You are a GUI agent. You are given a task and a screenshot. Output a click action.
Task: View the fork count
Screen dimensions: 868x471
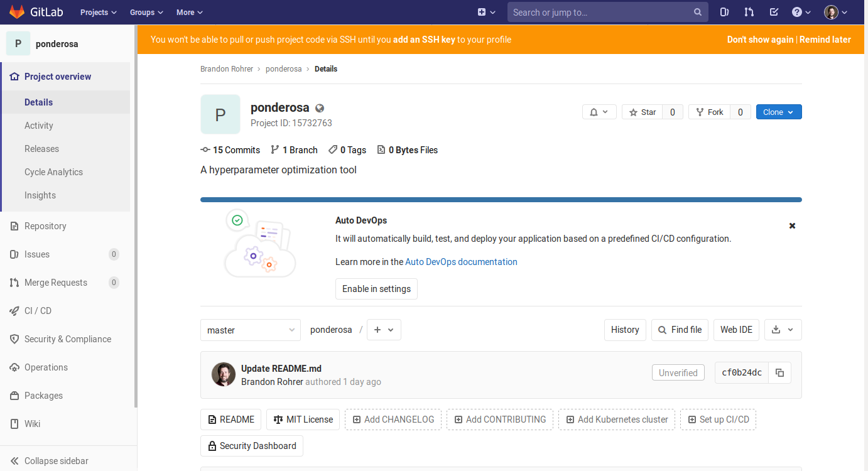[x=741, y=112]
